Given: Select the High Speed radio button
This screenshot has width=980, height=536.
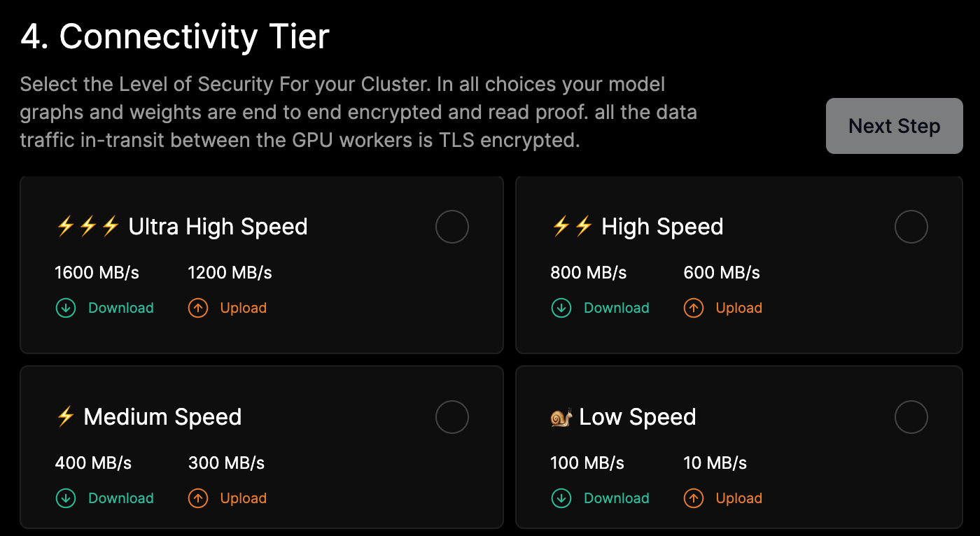Looking at the screenshot, I should tap(911, 227).
